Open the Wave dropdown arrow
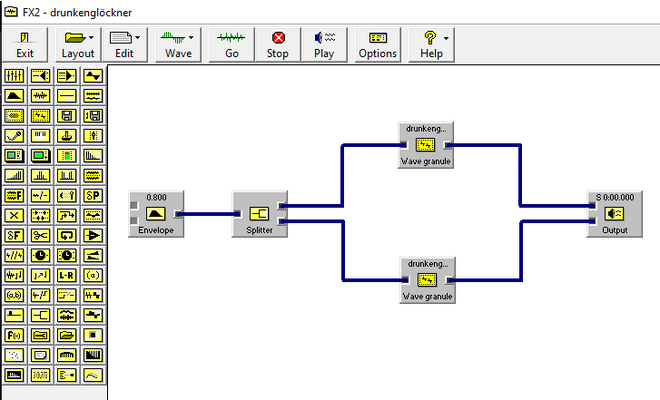Viewport: 660px width, 400px height. pyautogui.click(x=191, y=38)
